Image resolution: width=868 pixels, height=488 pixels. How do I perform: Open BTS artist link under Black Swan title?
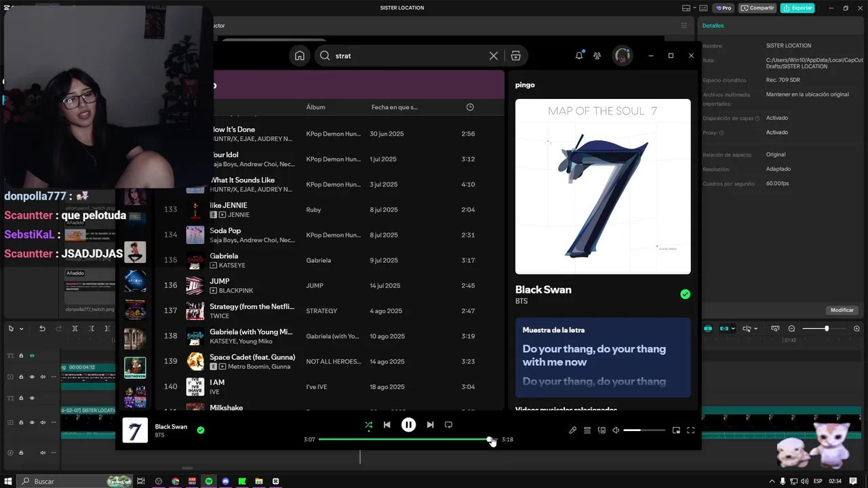[521, 301]
